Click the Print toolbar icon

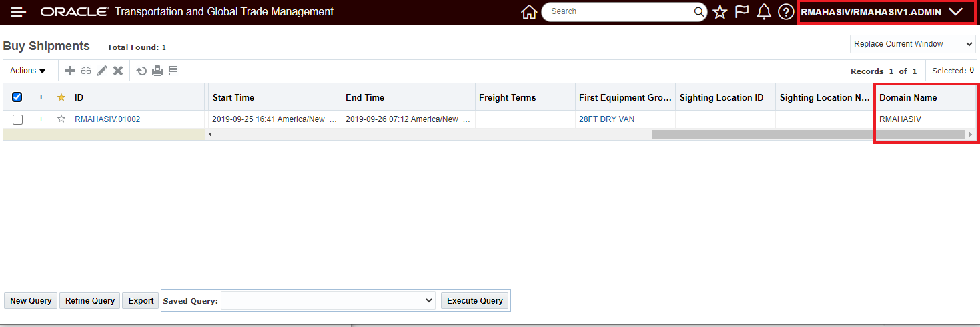point(157,71)
